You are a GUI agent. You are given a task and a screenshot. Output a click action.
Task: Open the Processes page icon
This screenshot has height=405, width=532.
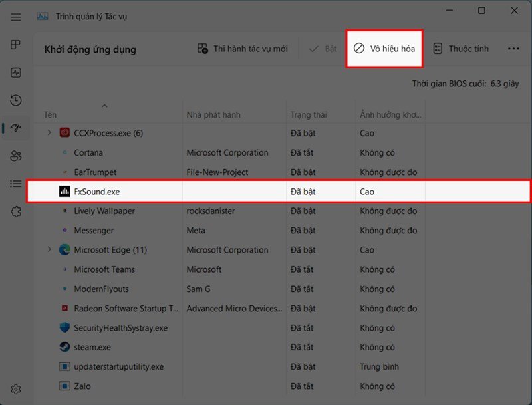click(x=15, y=44)
